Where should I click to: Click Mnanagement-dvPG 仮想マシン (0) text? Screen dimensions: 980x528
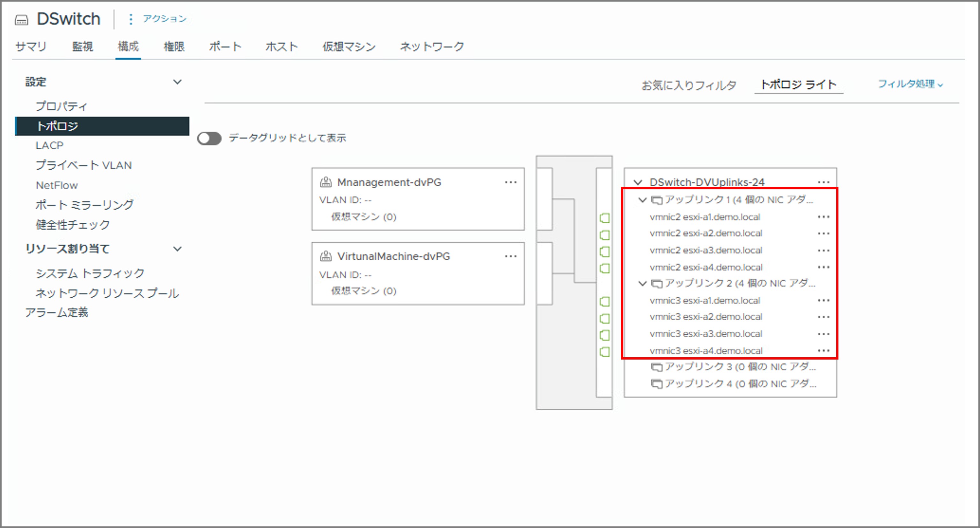click(x=364, y=217)
